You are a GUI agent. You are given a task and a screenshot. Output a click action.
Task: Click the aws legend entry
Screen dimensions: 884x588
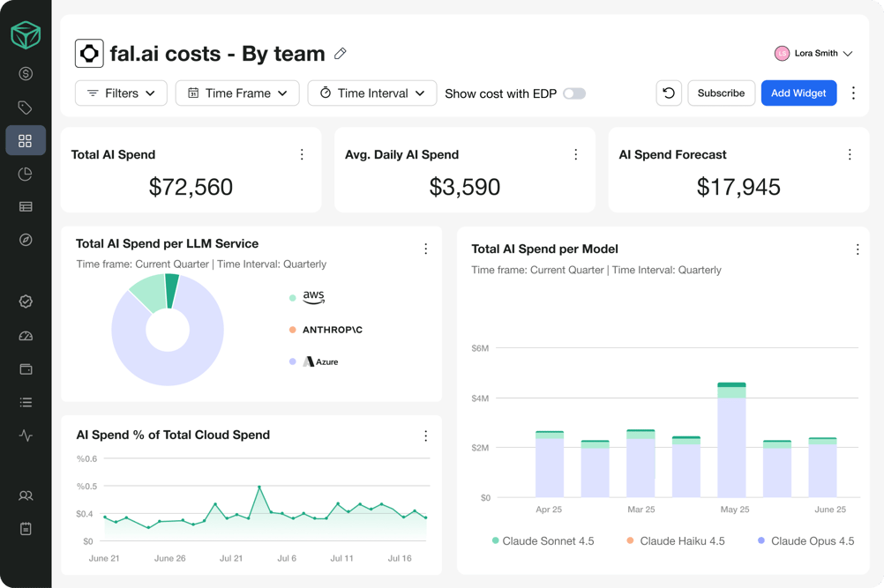(x=307, y=297)
